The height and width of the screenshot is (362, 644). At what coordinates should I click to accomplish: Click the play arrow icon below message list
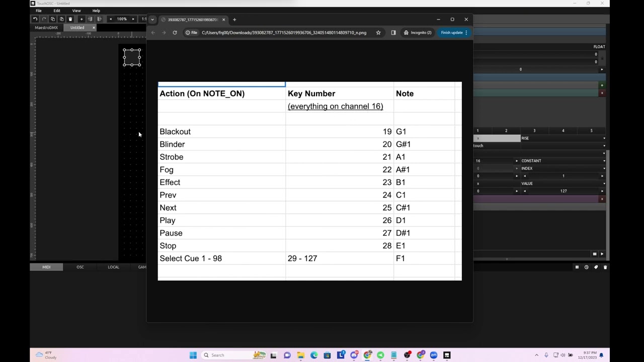tap(602, 254)
